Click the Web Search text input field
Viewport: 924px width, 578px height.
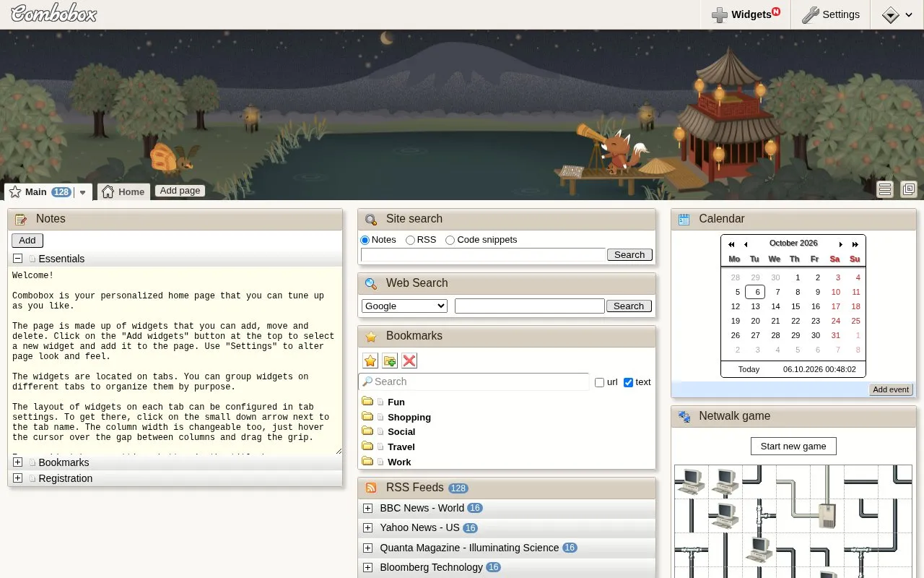pyautogui.click(x=530, y=306)
